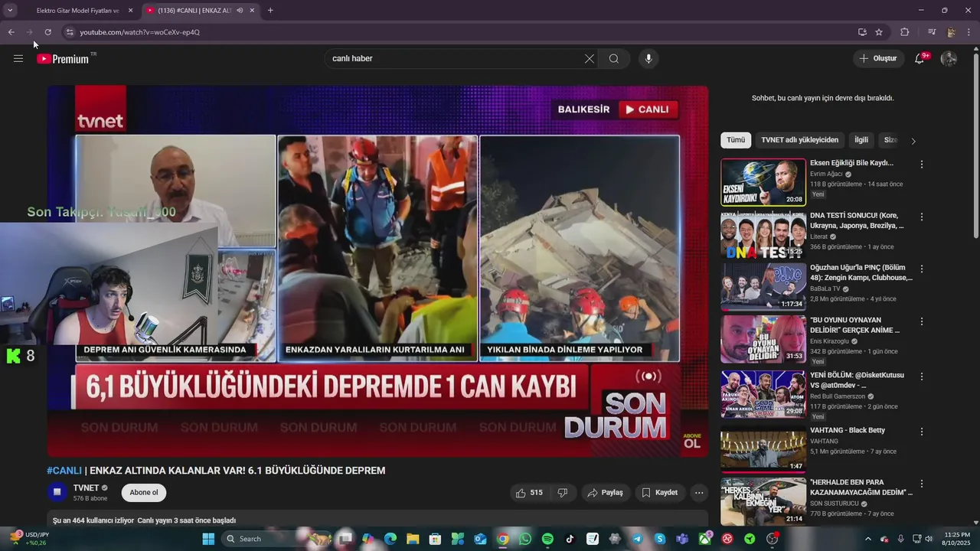
Task: Open options for YENİ BÖLÜM DisketKutusu video
Action: click(922, 377)
